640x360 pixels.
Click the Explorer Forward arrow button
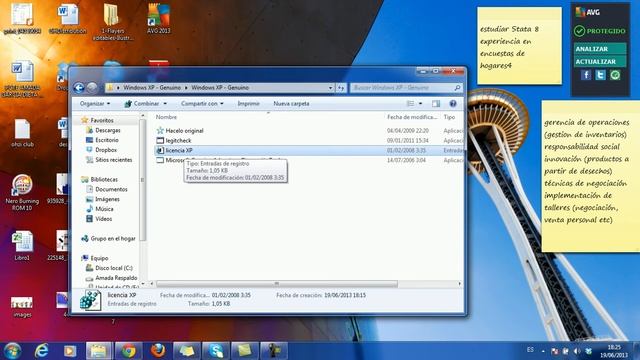[x=92, y=87]
